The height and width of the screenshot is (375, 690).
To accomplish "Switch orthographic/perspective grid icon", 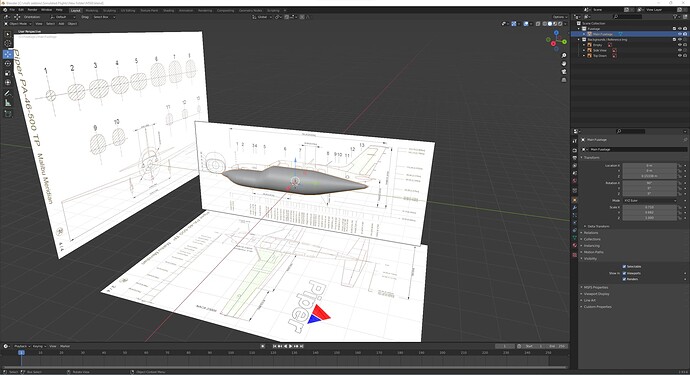I will click(564, 80).
